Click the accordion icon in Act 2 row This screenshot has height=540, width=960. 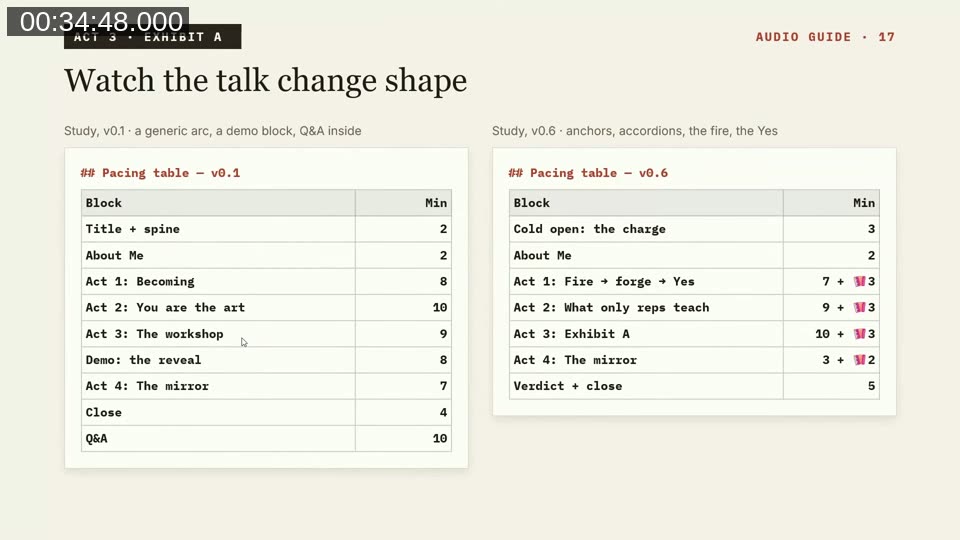[x=860, y=307]
